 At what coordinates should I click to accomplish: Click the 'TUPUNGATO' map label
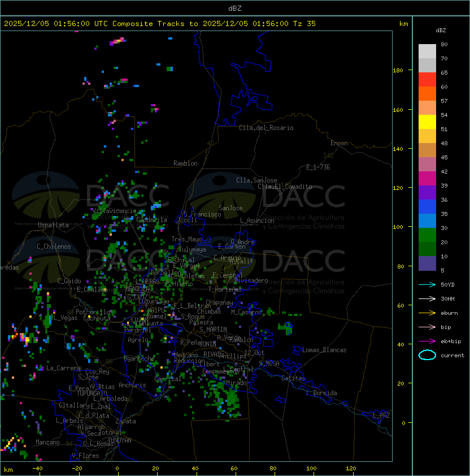click(x=92, y=393)
